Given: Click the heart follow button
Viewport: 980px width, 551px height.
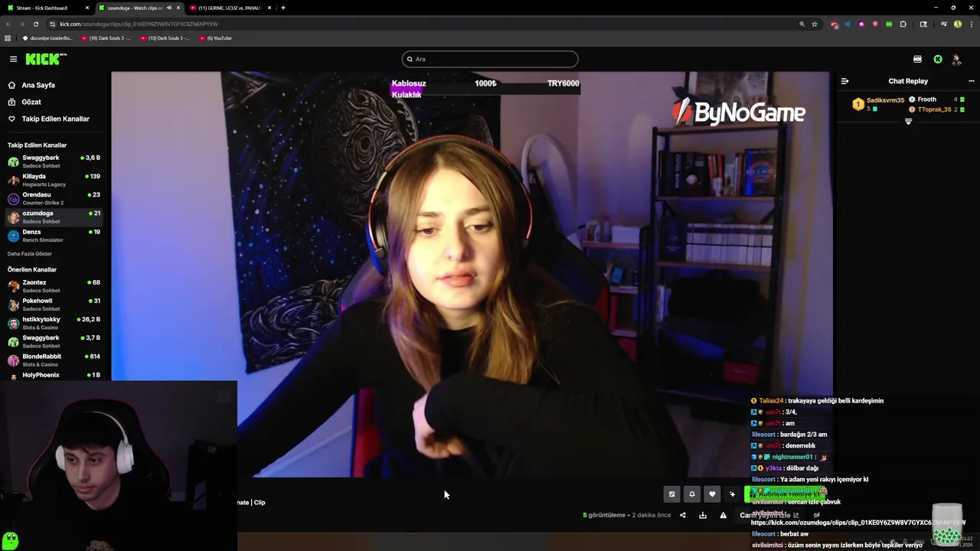Looking at the screenshot, I should (712, 494).
